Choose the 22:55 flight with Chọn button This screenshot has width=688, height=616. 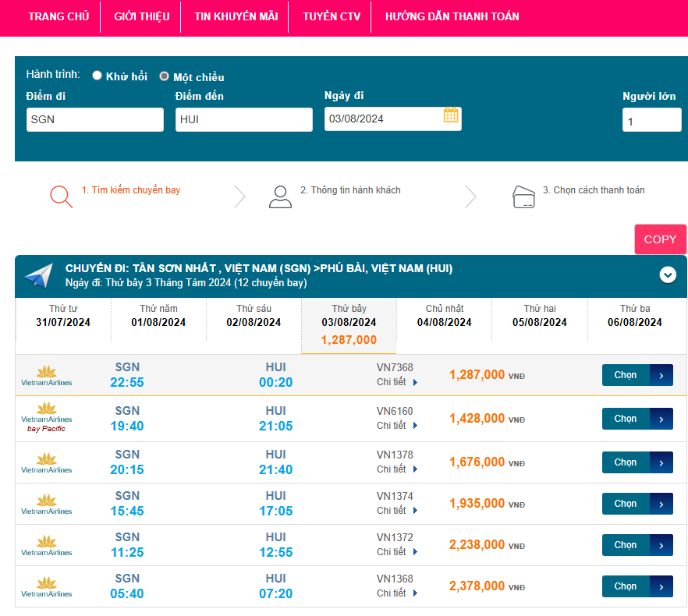point(637,375)
